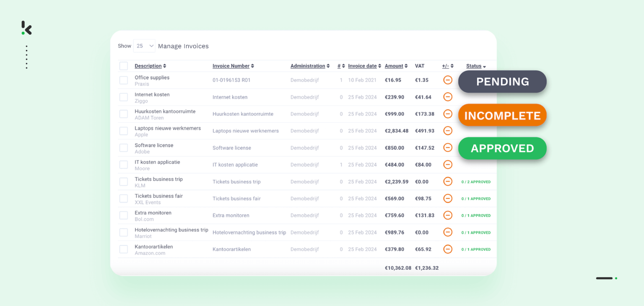Check the checkbox on the Huurkosten kantoorruimte row
The image size is (644, 306).
coord(123,114)
